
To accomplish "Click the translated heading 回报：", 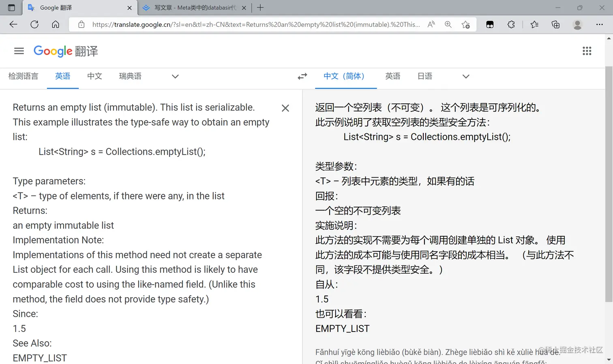I will (327, 196).
